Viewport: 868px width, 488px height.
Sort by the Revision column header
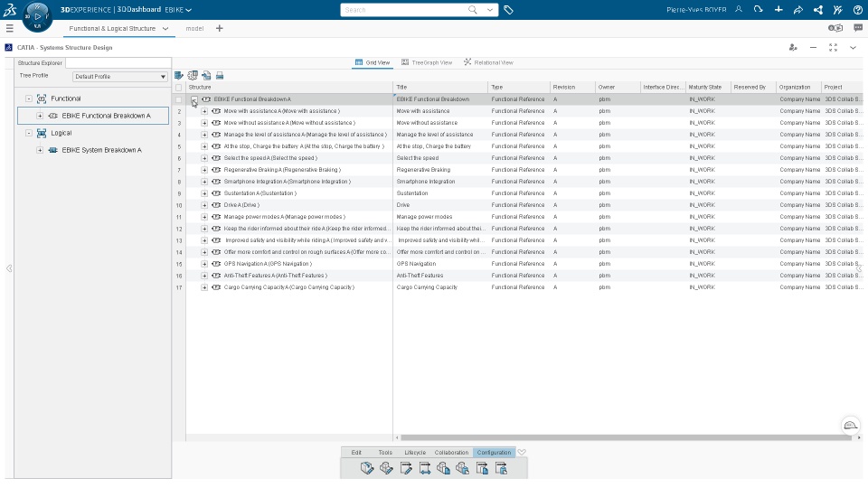pos(572,88)
